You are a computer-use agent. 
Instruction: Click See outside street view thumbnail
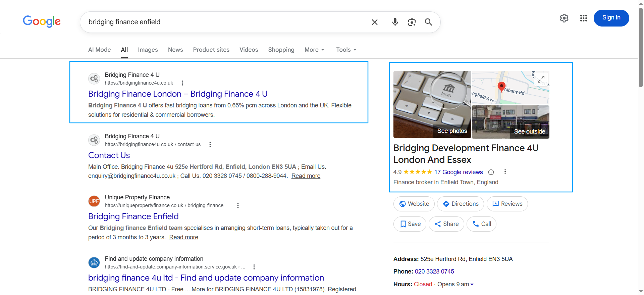click(511, 122)
